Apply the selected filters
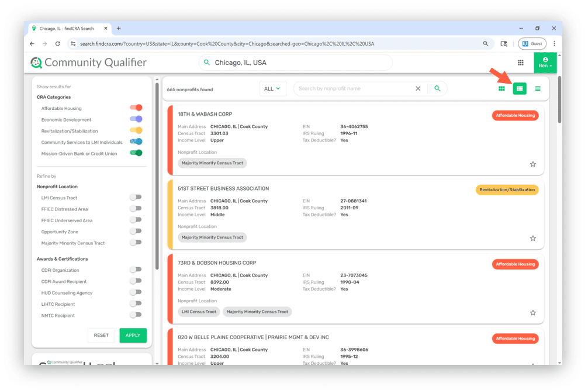The width and height of the screenshot is (588, 390). [x=133, y=335]
